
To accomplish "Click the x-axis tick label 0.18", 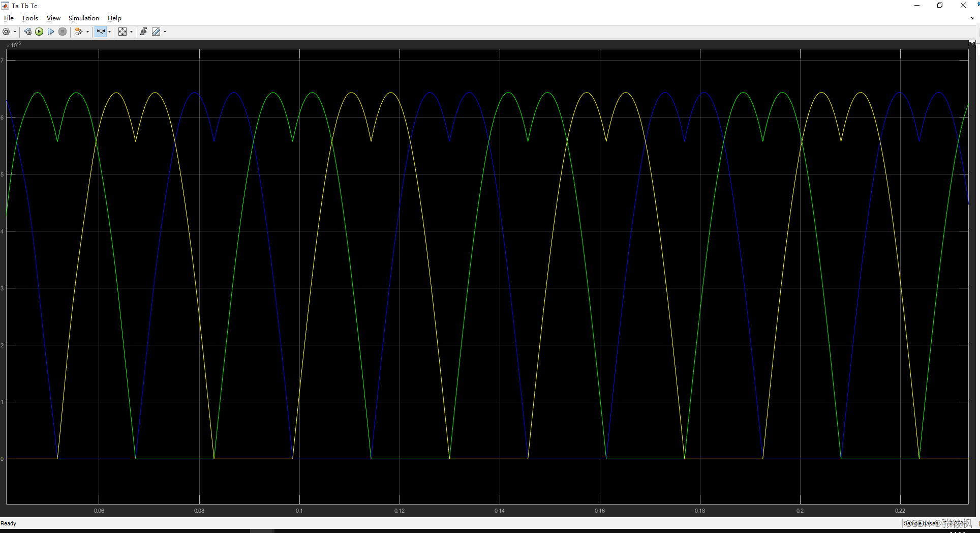I will [700, 511].
